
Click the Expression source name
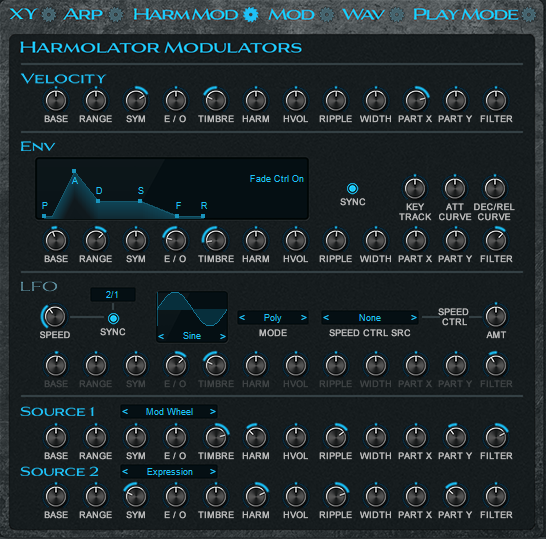[x=170, y=472]
